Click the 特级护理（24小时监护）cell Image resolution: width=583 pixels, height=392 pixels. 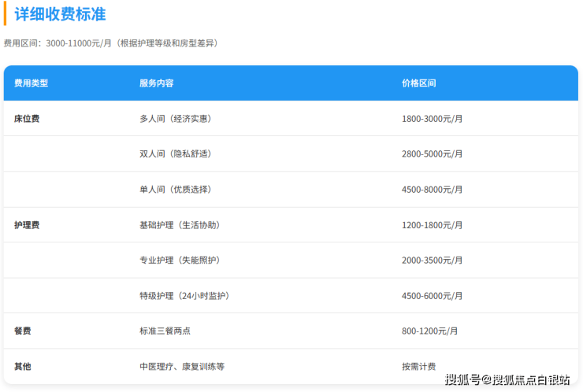point(184,296)
